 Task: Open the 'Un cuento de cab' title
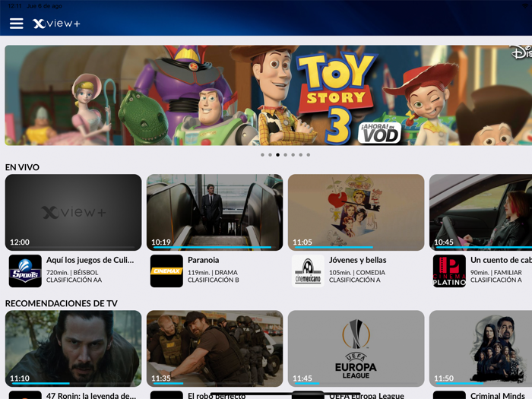[x=501, y=260]
